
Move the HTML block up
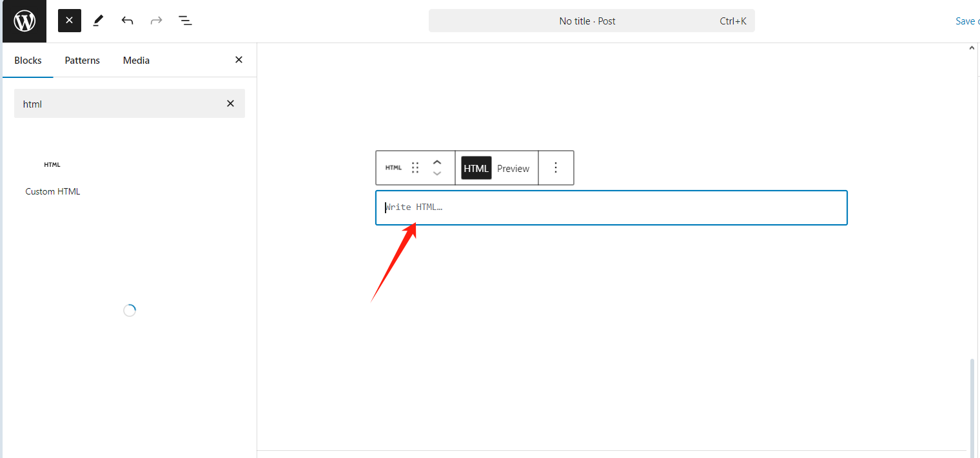pyautogui.click(x=437, y=162)
